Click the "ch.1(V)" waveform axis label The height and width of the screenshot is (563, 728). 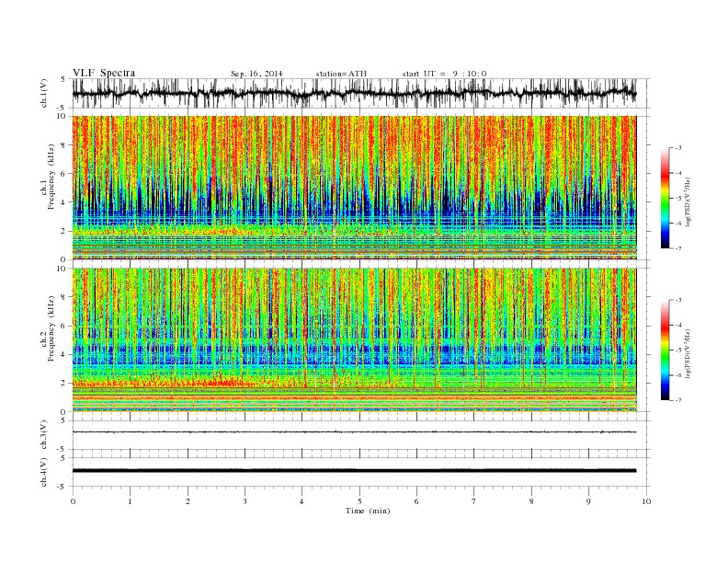pos(44,93)
